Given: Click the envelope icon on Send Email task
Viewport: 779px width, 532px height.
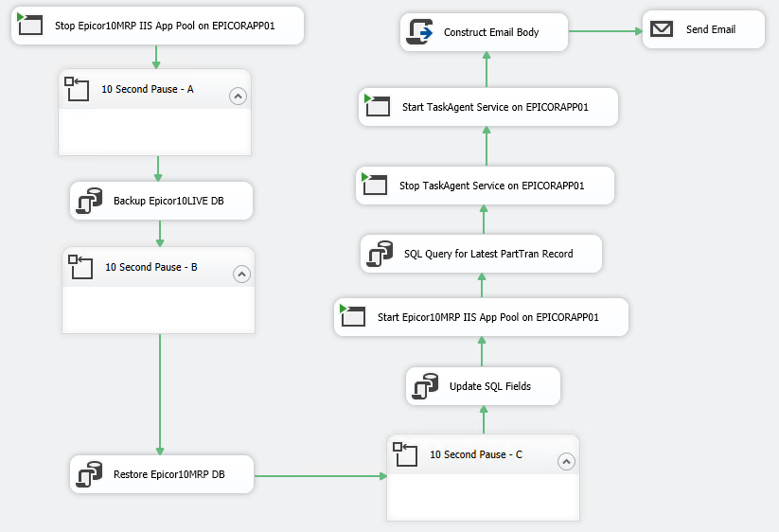Looking at the screenshot, I should (662, 28).
